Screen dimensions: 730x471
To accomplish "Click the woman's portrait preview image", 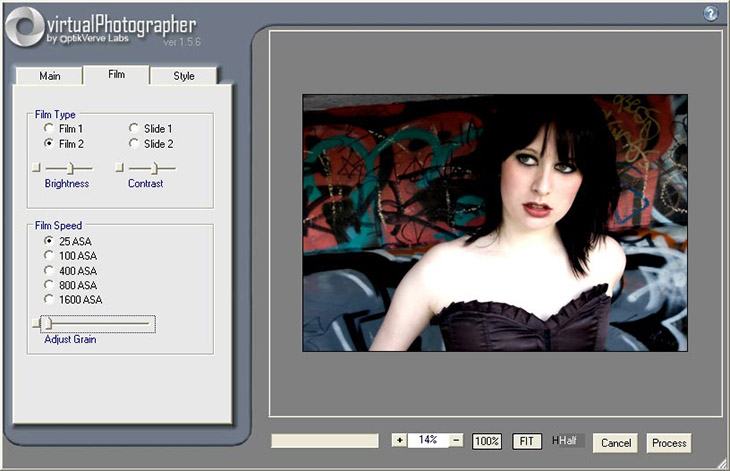I will coord(495,223).
